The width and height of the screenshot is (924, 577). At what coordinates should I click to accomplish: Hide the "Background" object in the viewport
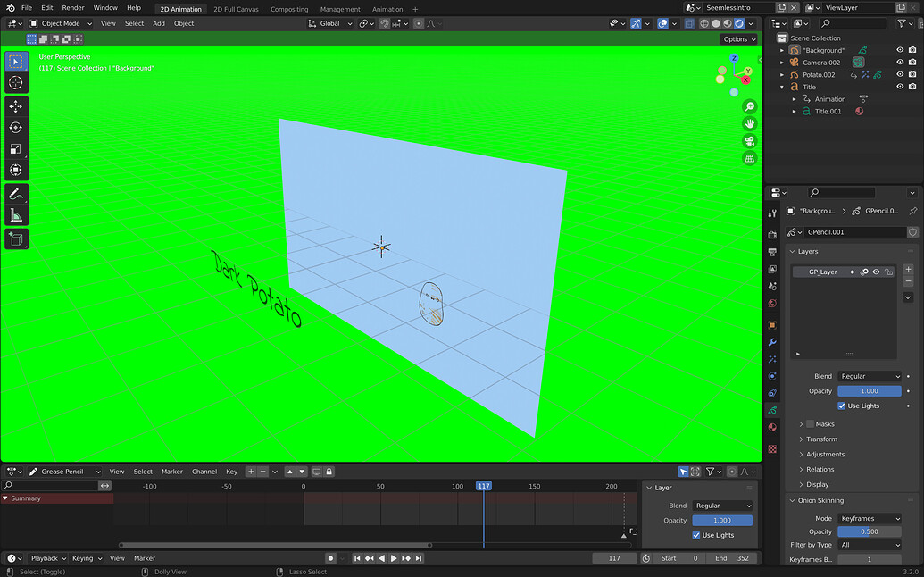click(x=900, y=49)
